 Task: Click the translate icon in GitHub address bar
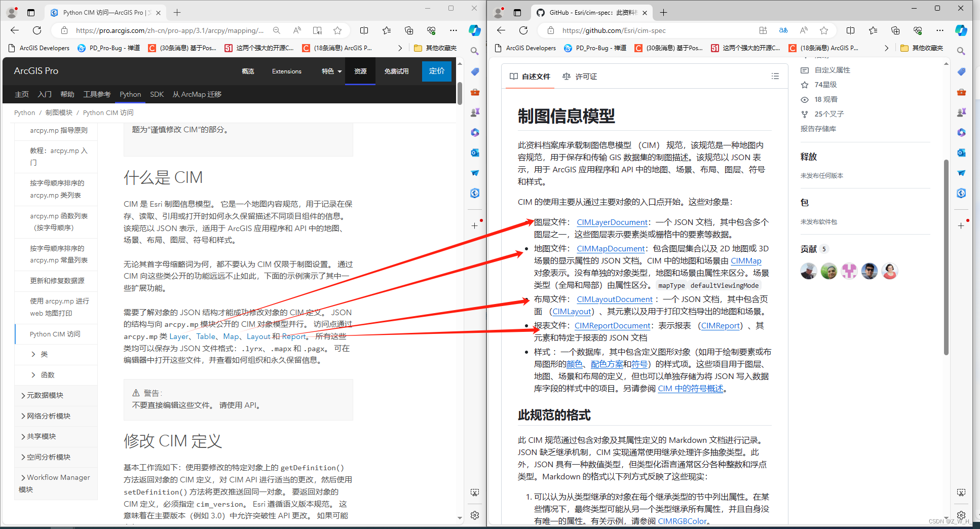[783, 30]
